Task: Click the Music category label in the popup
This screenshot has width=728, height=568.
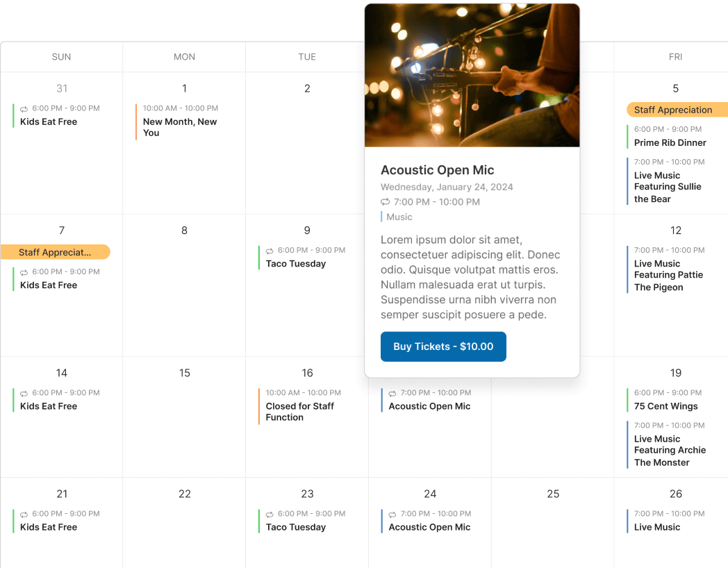Action: click(399, 217)
